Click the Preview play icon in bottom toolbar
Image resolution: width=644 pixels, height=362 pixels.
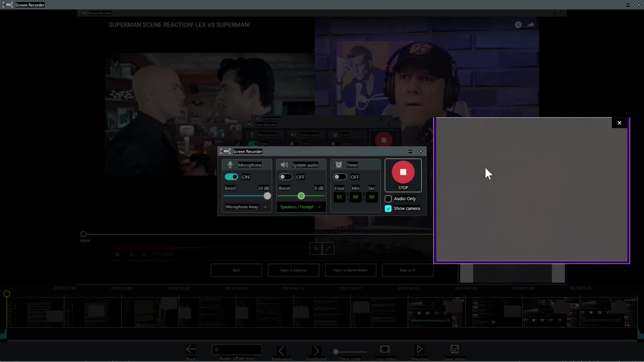[x=420, y=349]
